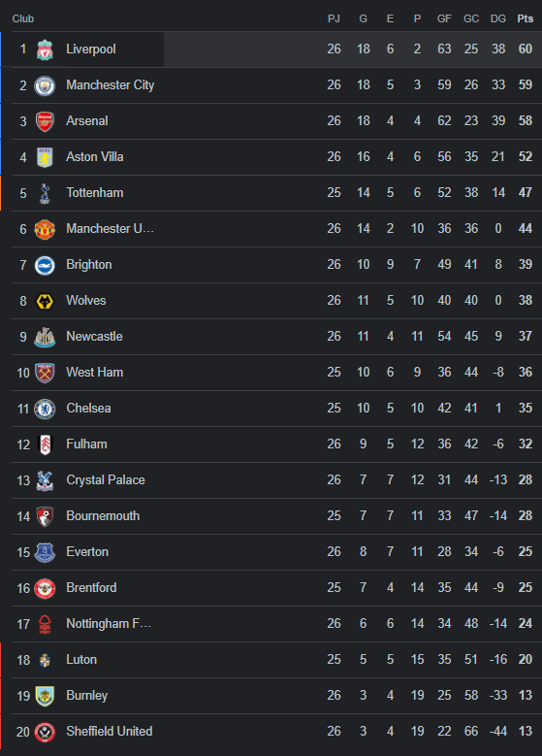This screenshot has width=542, height=756.
Task: Click the Liverpool club crest
Action: 45,49
